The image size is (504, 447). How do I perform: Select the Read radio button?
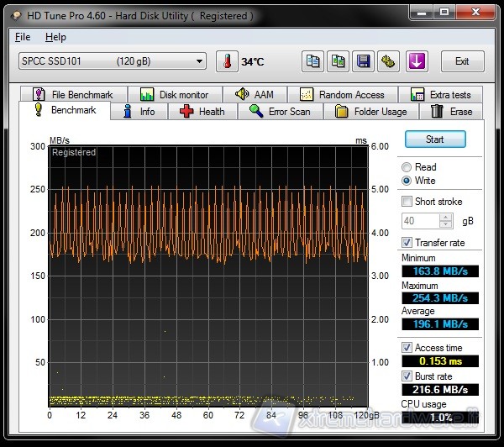coord(407,167)
